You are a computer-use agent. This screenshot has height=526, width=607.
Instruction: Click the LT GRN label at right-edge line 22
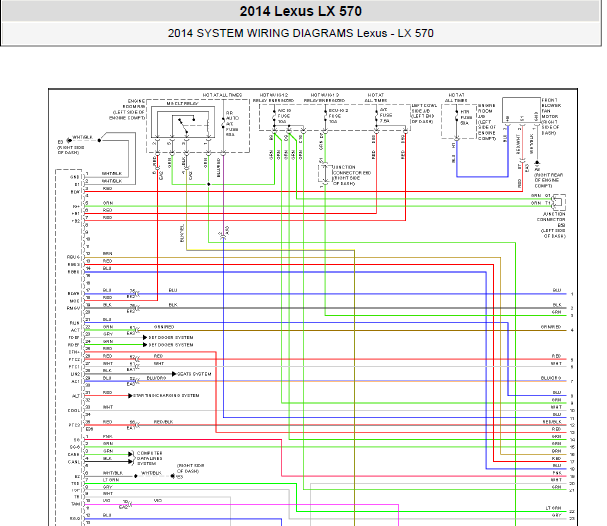553,508
